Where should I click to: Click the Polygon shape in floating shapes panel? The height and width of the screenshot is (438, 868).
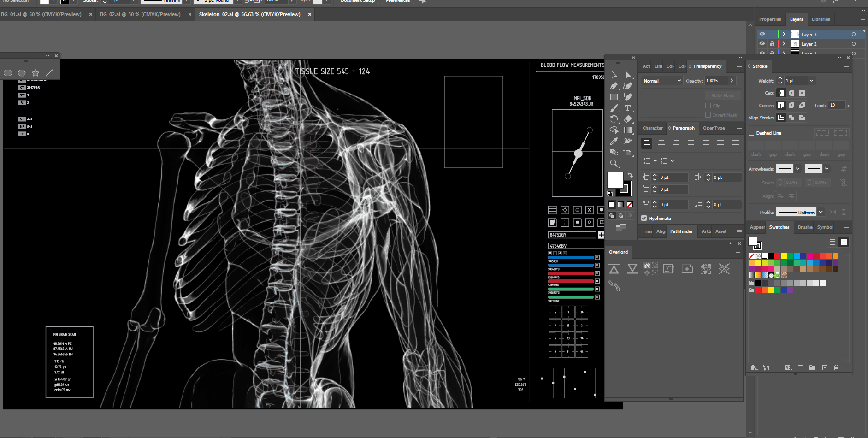click(22, 73)
